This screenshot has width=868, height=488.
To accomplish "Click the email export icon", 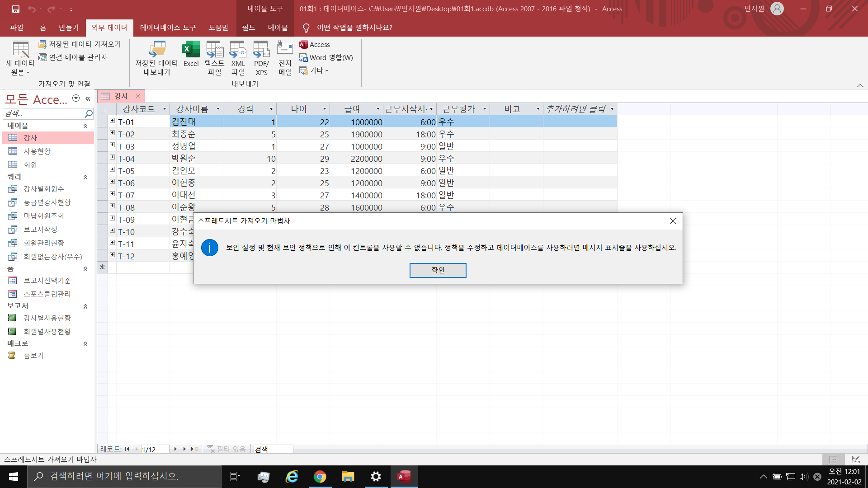I will 285,49.
